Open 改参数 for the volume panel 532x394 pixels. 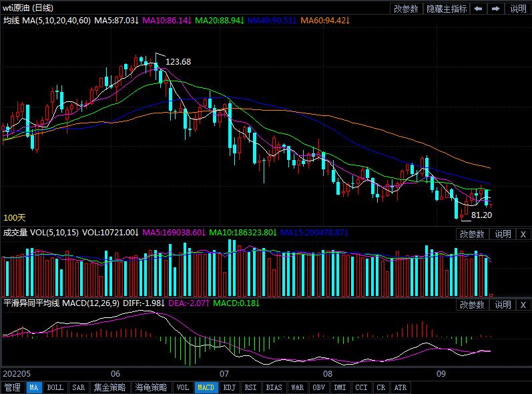[473, 234]
